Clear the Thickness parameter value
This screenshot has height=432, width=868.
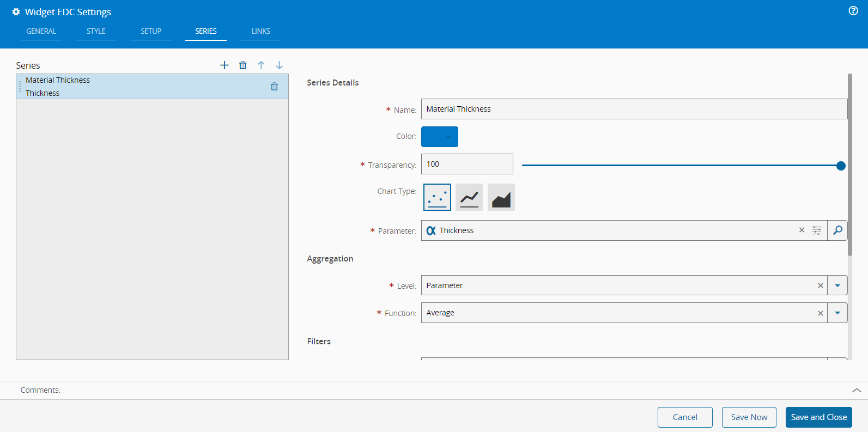click(802, 230)
